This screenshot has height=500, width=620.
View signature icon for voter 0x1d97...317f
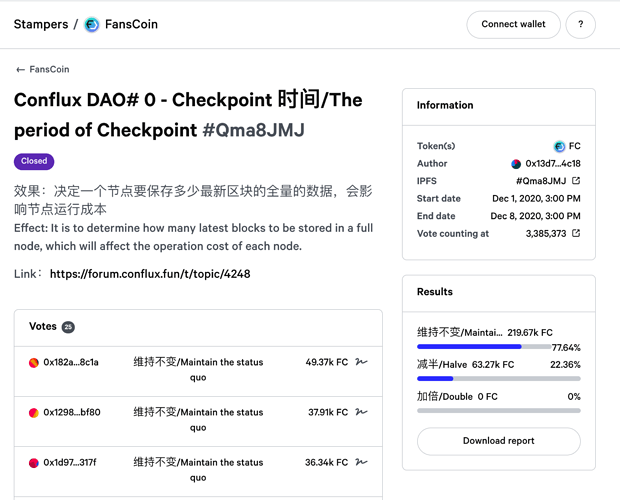[361, 462]
